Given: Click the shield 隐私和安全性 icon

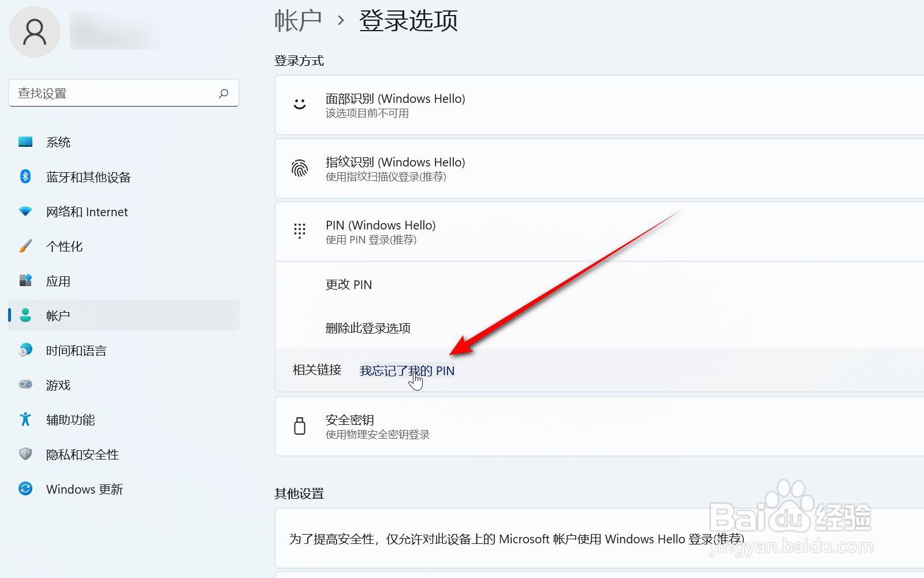Looking at the screenshot, I should pos(25,454).
